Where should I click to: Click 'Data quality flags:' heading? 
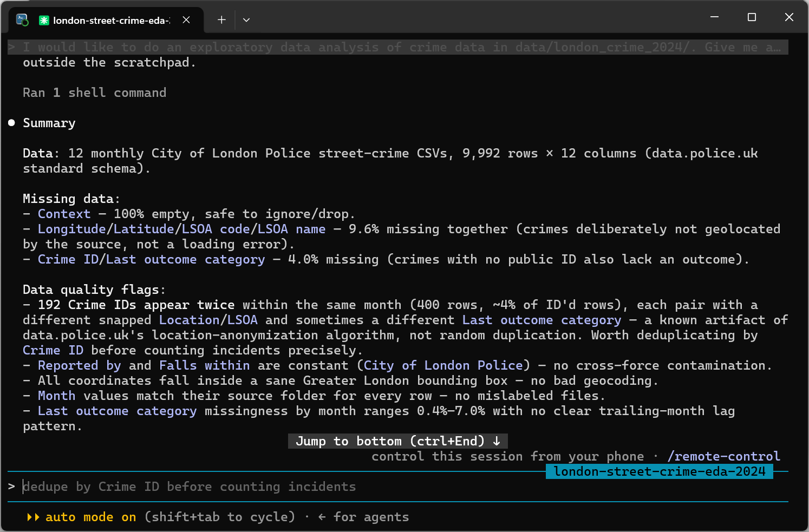click(94, 290)
